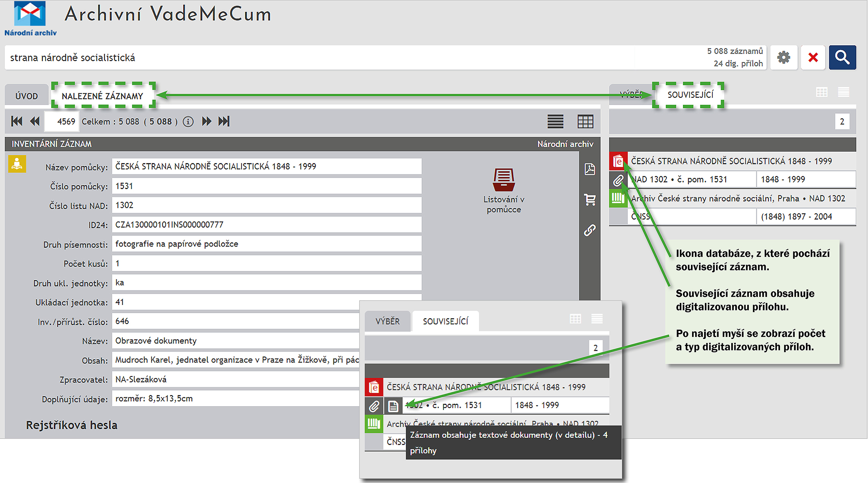Screen dimensions: 868x483
Task: Select the top VÝBĚR tab
Action: pyautogui.click(x=630, y=95)
